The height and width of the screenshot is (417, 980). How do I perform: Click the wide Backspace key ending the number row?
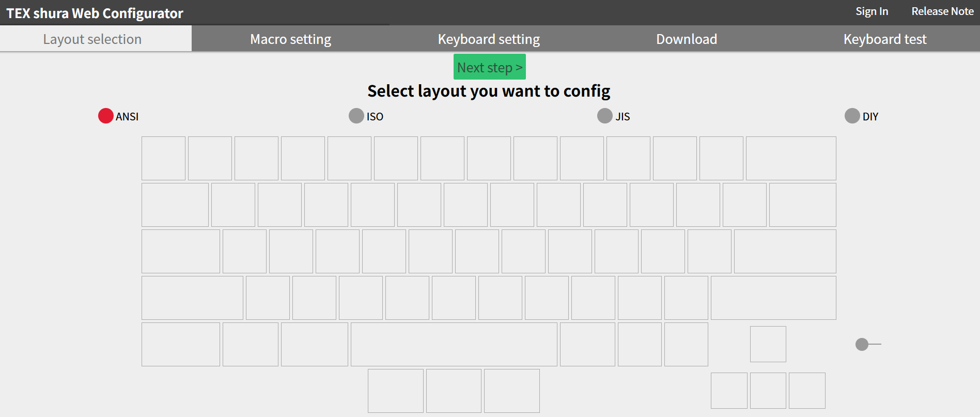(x=790, y=158)
